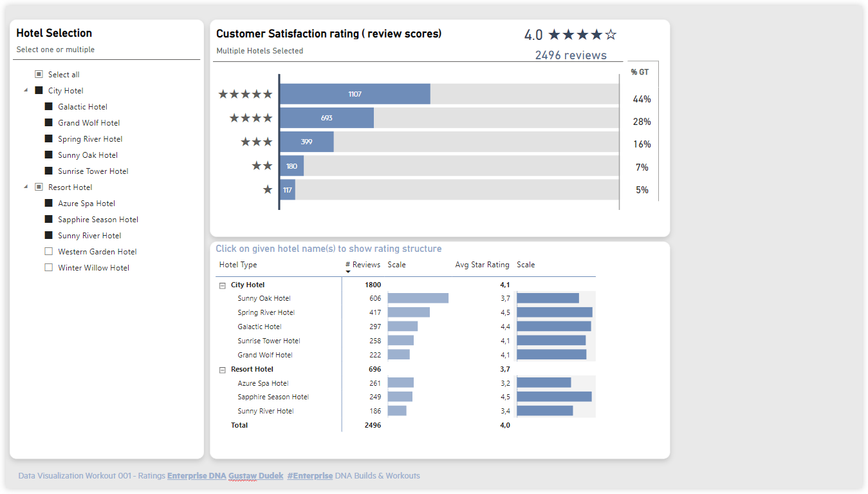Sort by Avg Star Rating column header
Image resolution: width=868 pixels, height=494 pixels.
tap(482, 265)
